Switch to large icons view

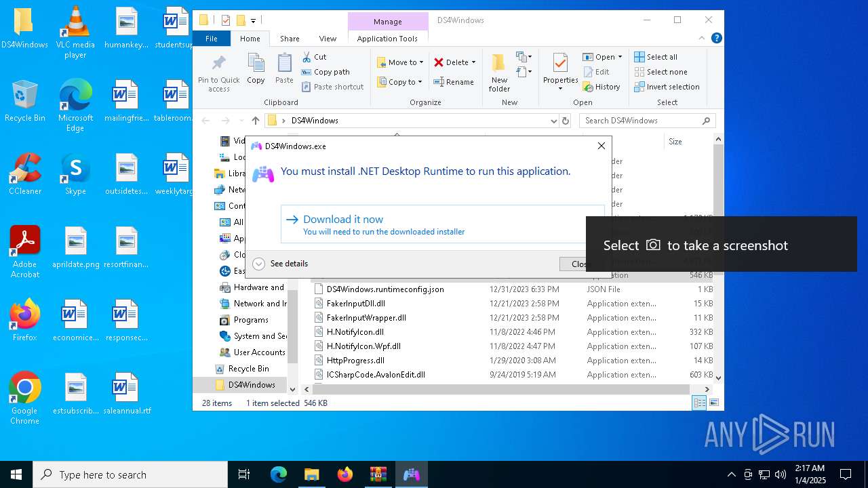(x=713, y=403)
